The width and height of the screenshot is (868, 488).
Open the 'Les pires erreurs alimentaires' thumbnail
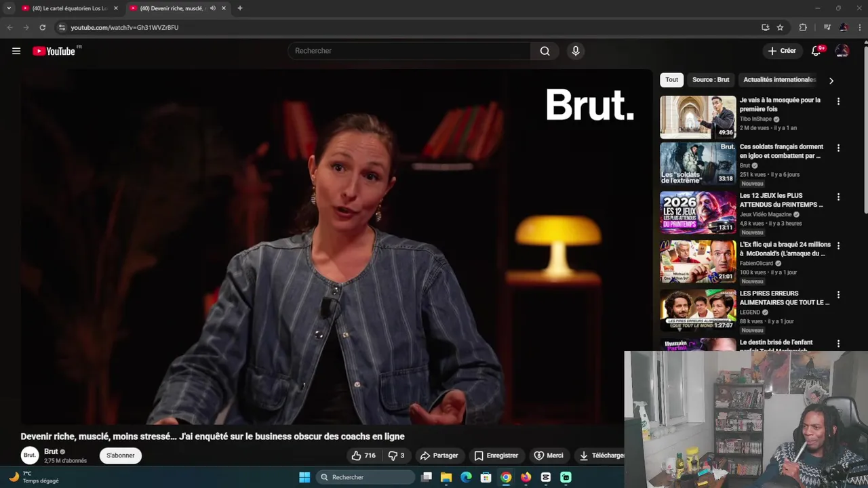point(698,310)
